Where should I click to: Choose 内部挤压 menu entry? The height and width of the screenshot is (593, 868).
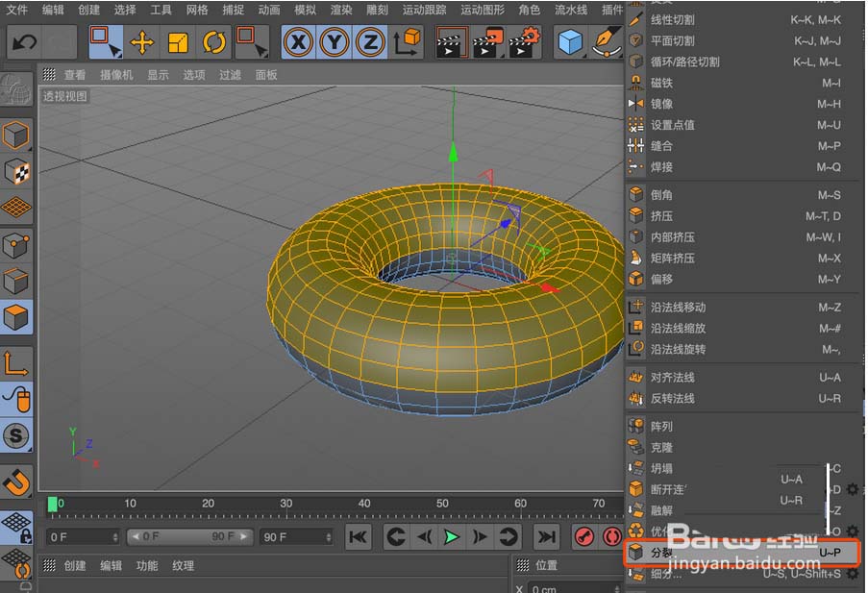click(743, 237)
